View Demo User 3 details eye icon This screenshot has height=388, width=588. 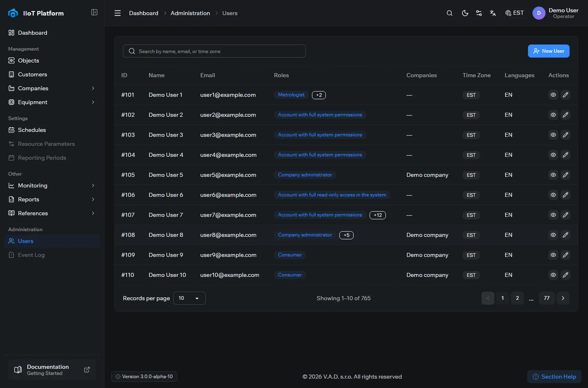click(x=553, y=135)
